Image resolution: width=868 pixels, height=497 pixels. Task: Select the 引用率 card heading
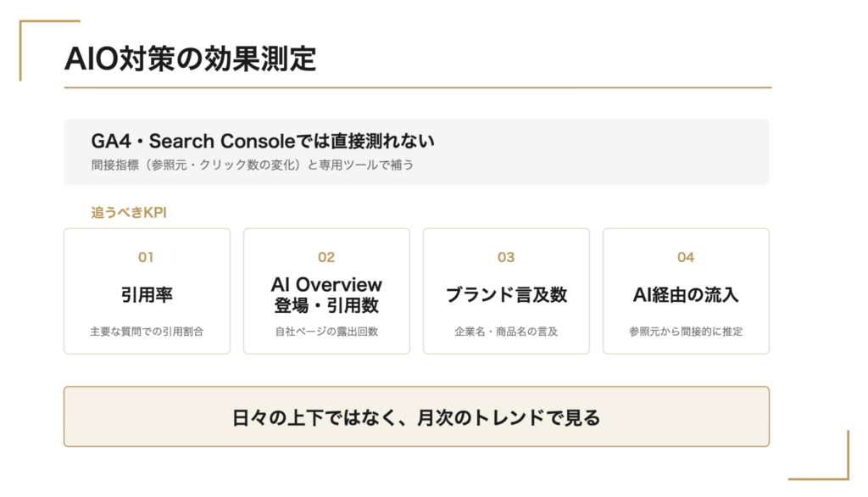[147, 294]
